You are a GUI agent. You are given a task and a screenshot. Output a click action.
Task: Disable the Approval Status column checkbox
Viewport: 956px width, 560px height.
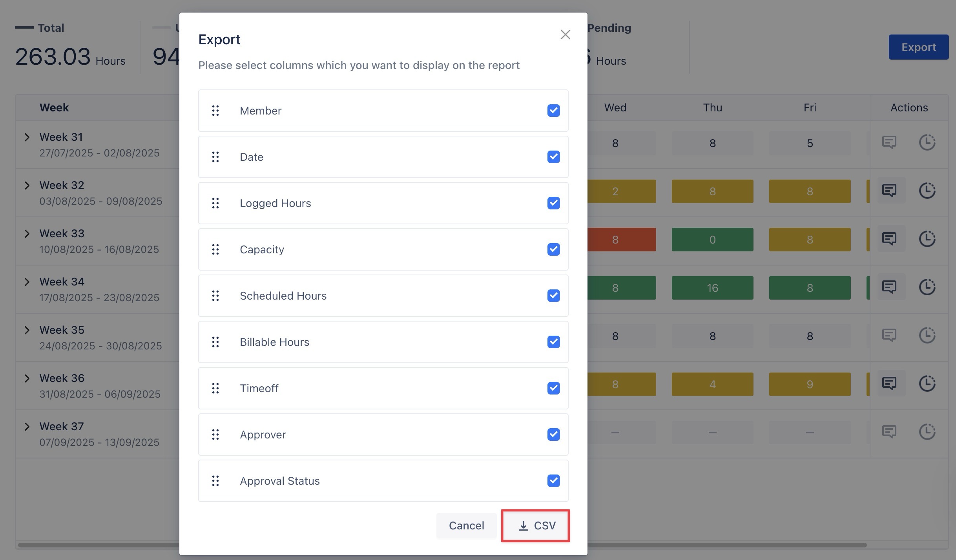tap(553, 481)
